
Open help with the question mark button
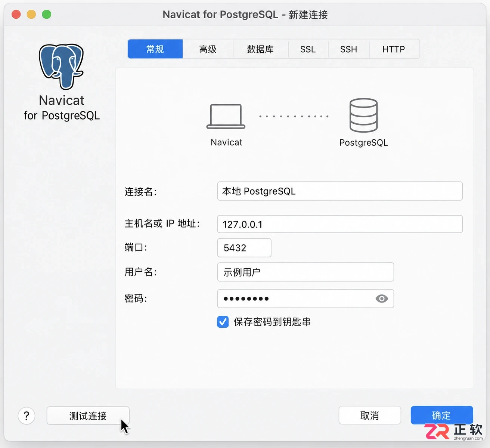point(27,415)
